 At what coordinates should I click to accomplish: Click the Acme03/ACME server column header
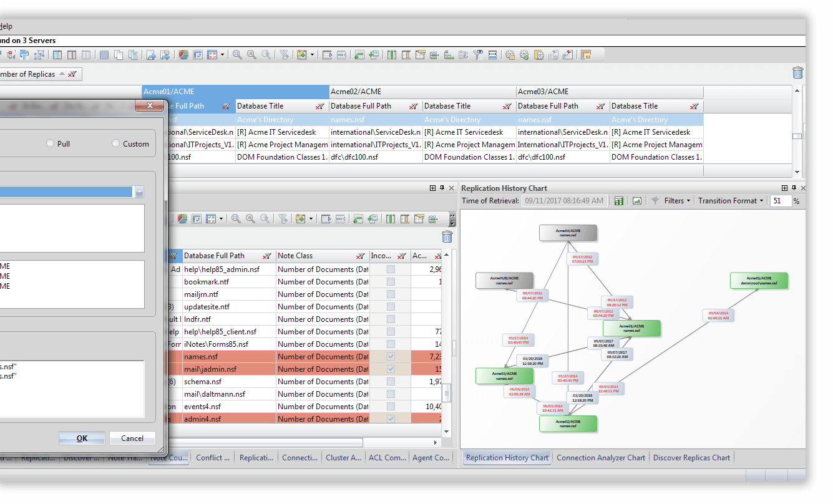tap(610, 92)
